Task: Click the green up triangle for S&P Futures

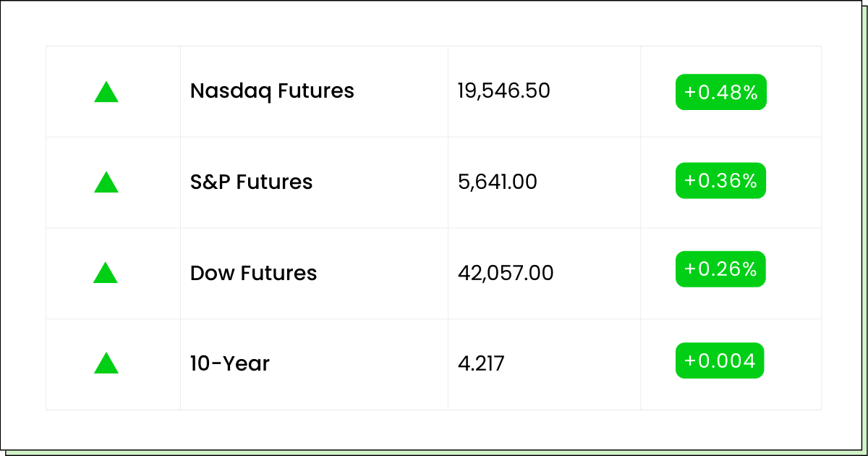Action: coord(106,182)
